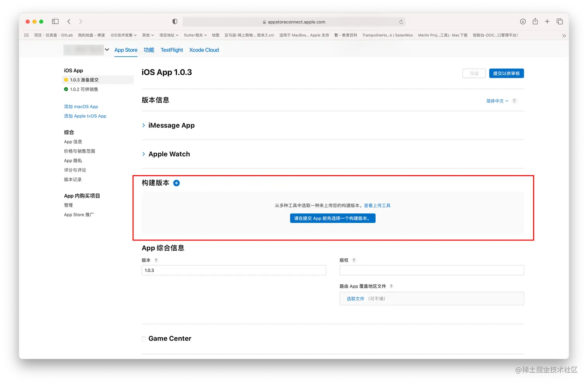
Task: Select 1.0.3 准备提交 version
Action: 98,80
